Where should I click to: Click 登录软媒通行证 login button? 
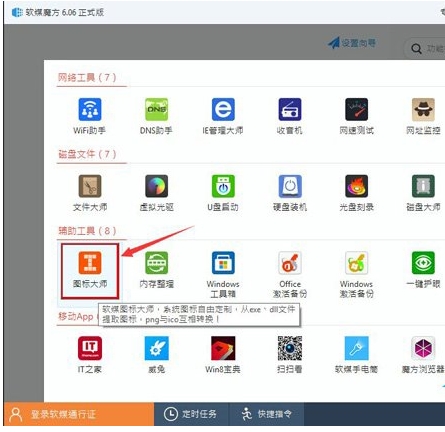click(79, 414)
